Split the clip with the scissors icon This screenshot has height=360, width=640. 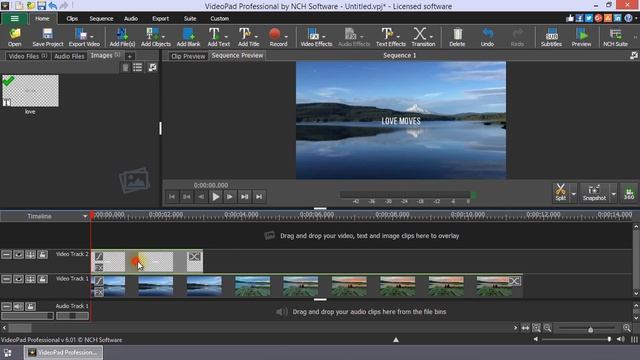pos(561,192)
